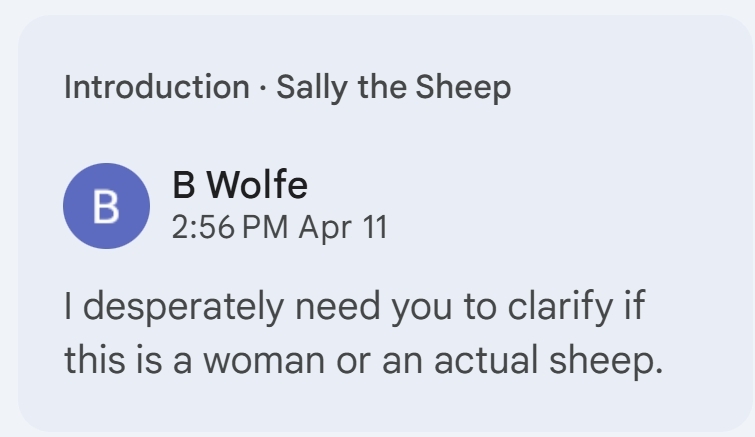Click the purple B avatar icon
The width and height of the screenshot is (755, 437).
(x=106, y=206)
